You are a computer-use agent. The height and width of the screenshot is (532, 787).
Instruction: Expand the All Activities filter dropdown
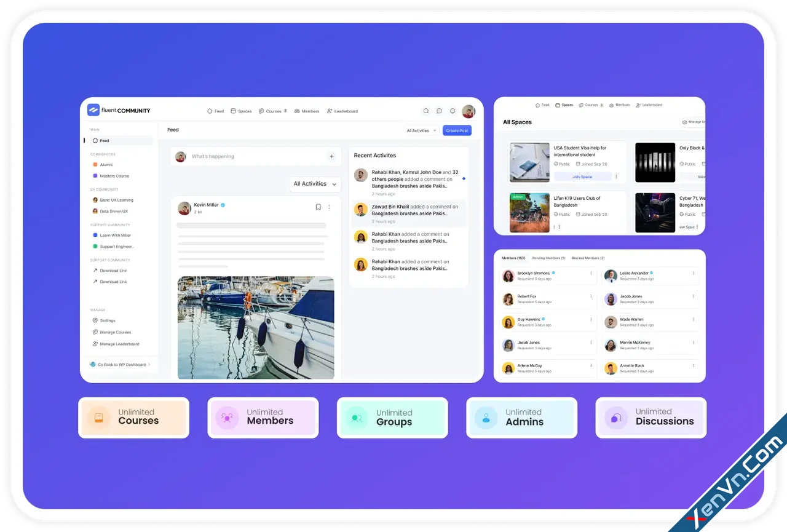tap(315, 184)
